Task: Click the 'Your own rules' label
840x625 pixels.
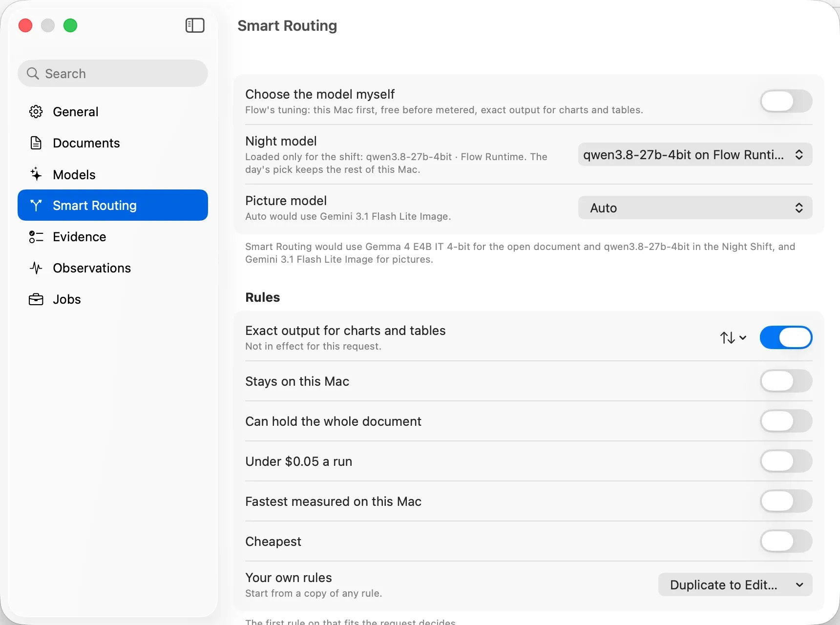Action: click(289, 578)
